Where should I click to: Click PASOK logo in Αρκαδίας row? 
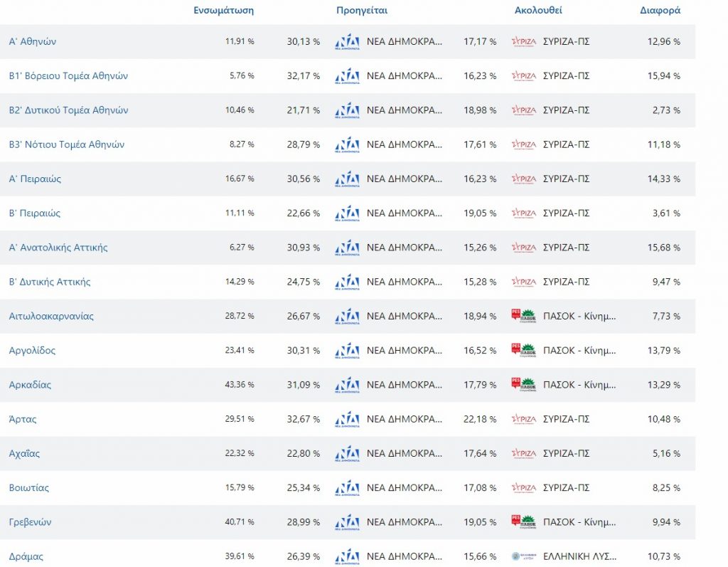point(523,385)
